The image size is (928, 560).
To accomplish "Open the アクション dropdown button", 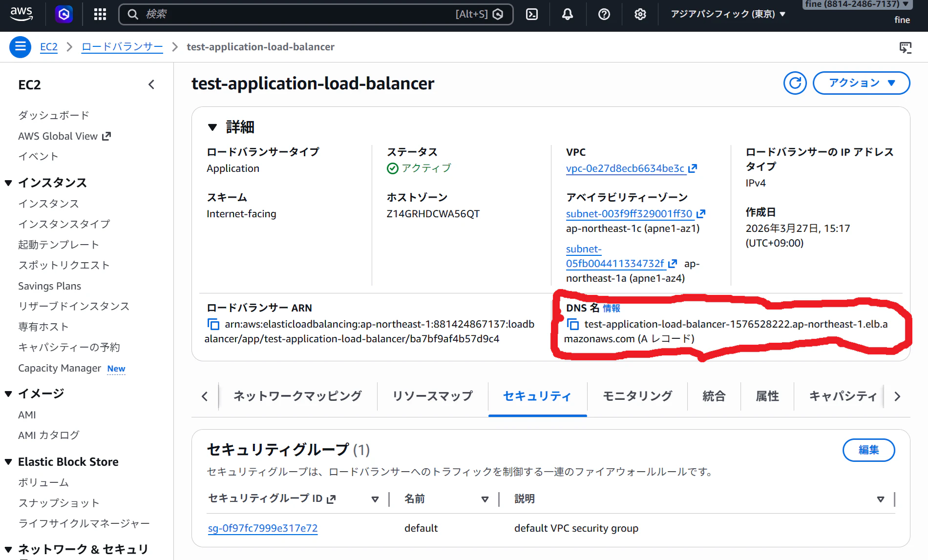I will click(862, 83).
